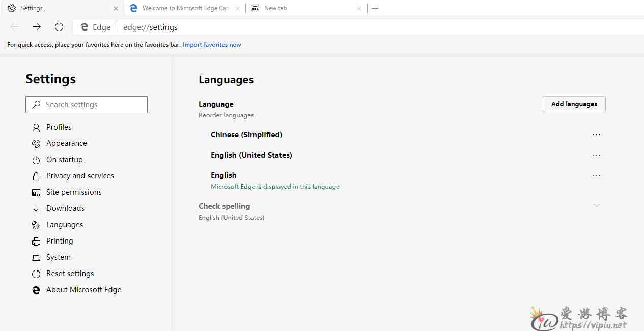Click the Edge logo in address bar

(x=84, y=27)
